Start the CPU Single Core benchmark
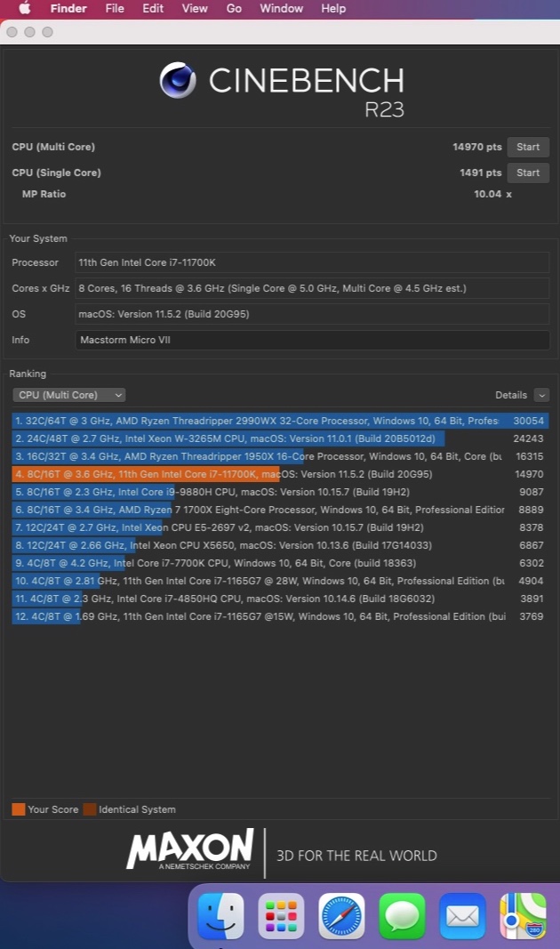This screenshot has height=949, width=560. point(528,173)
